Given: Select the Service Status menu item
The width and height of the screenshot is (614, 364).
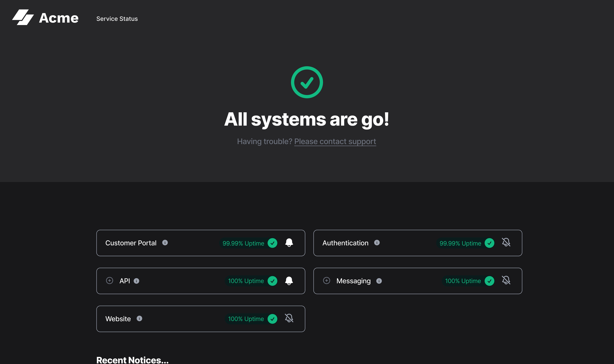Looking at the screenshot, I should click(117, 19).
